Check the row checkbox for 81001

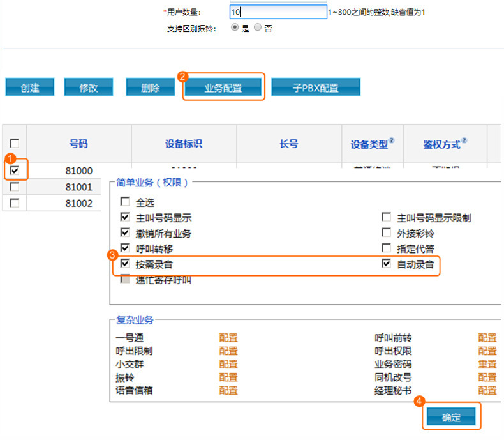(x=15, y=186)
